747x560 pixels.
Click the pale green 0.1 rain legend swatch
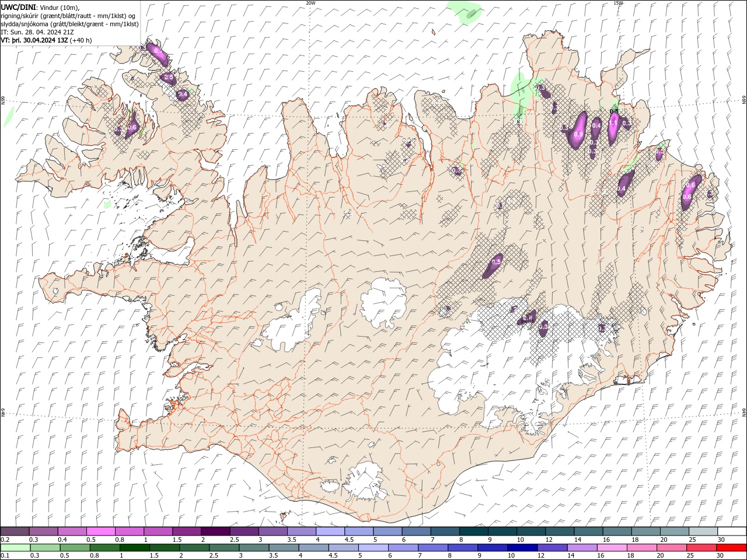15,548
